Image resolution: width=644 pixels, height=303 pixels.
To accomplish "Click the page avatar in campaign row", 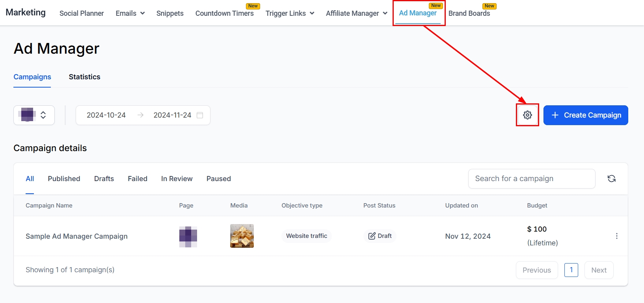I will point(188,236).
